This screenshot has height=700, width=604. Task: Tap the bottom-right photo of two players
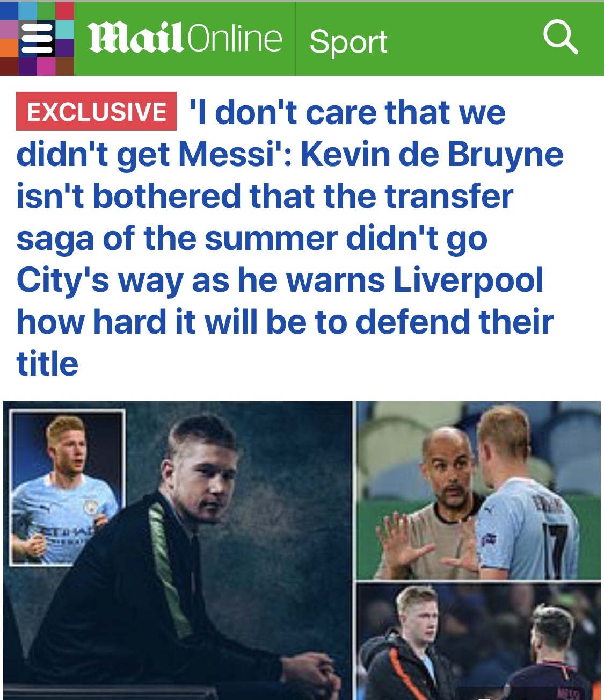tap(478, 641)
